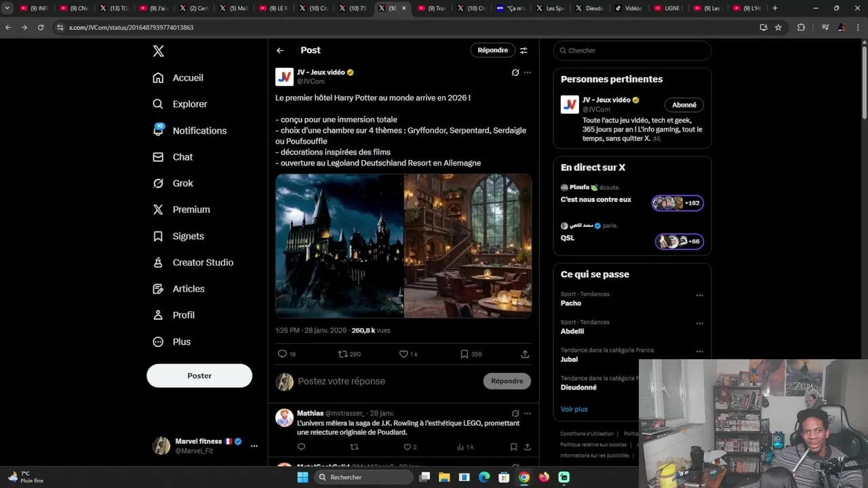Open Firefox from the taskbar
Image resolution: width=868 pixels, height=488 pixels.
544,477
